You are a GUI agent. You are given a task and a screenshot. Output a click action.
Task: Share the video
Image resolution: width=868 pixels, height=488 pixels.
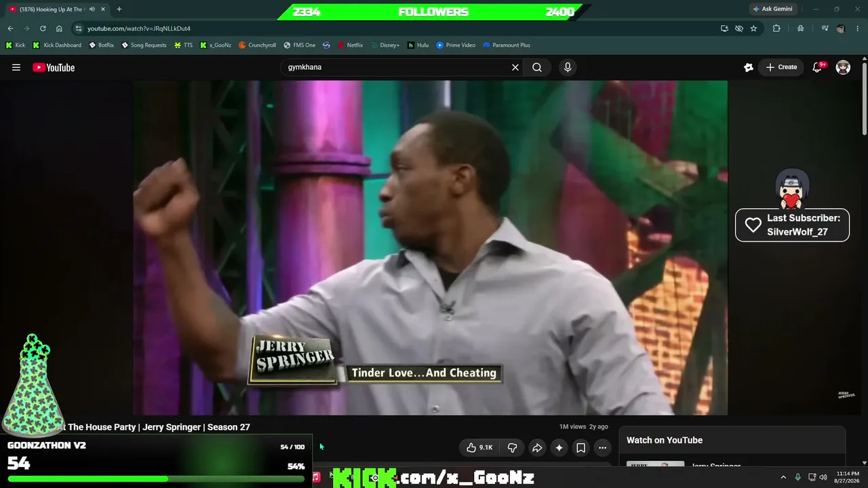(x=537, y=447)
